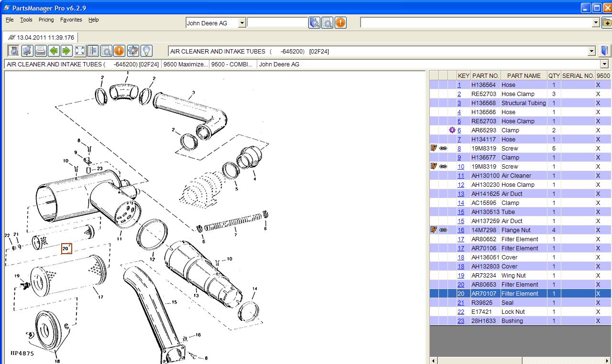Click key link 11 for Air Cleaner
Viewport: 612px width, 364px height.
click(461, 176)
